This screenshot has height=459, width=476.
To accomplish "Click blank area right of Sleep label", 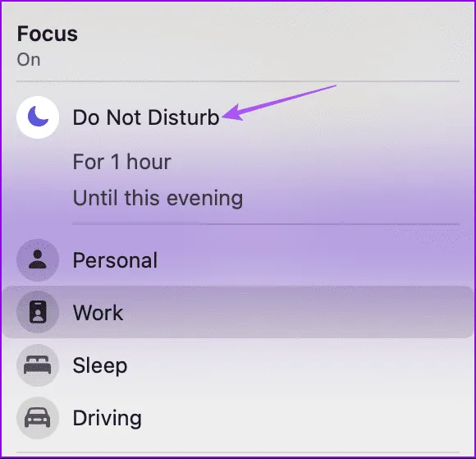I will click(x=300, y=365).
